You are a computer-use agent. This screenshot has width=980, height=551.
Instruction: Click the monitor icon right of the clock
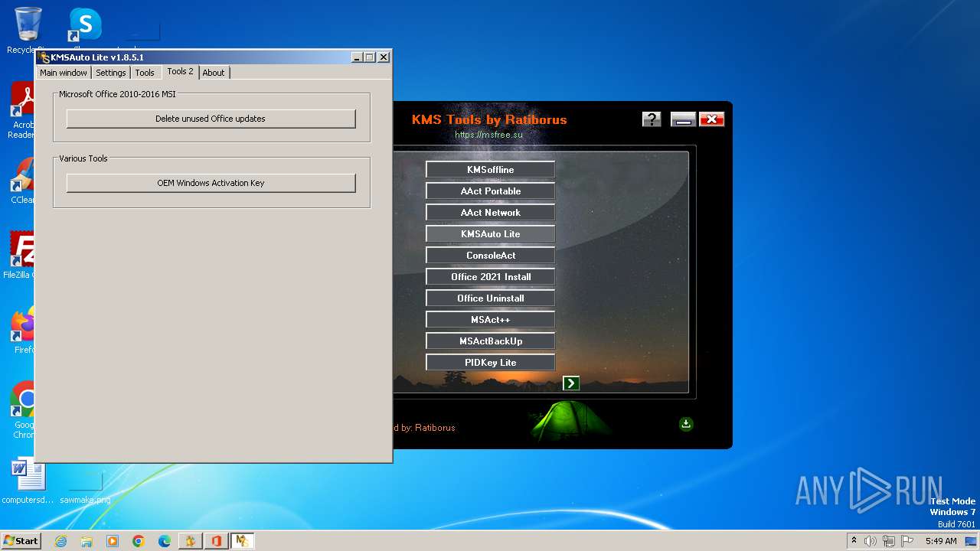pyautogui.click(x=971, y=541)
